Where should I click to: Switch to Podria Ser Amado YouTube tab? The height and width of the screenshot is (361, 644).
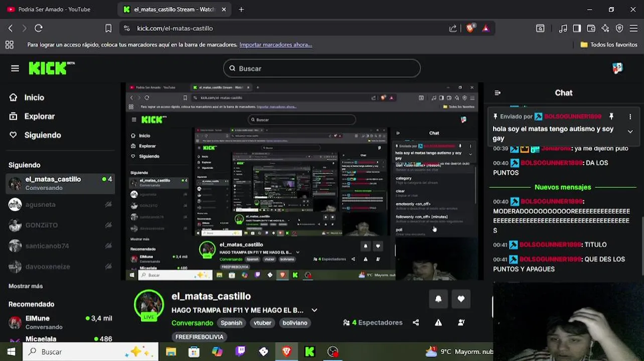coord(54,9)
